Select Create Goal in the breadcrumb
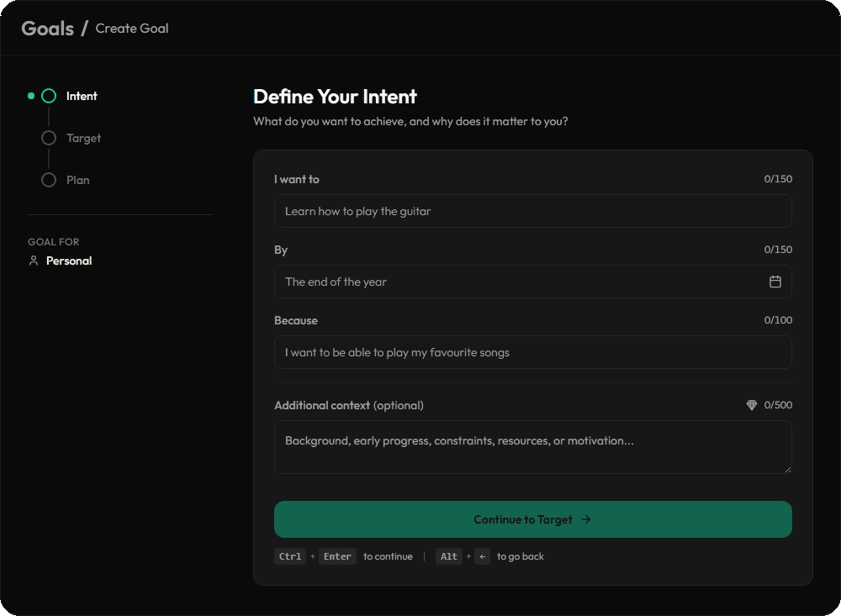Image resolution: width=841 pixels, height=616 pixels. 132,28
